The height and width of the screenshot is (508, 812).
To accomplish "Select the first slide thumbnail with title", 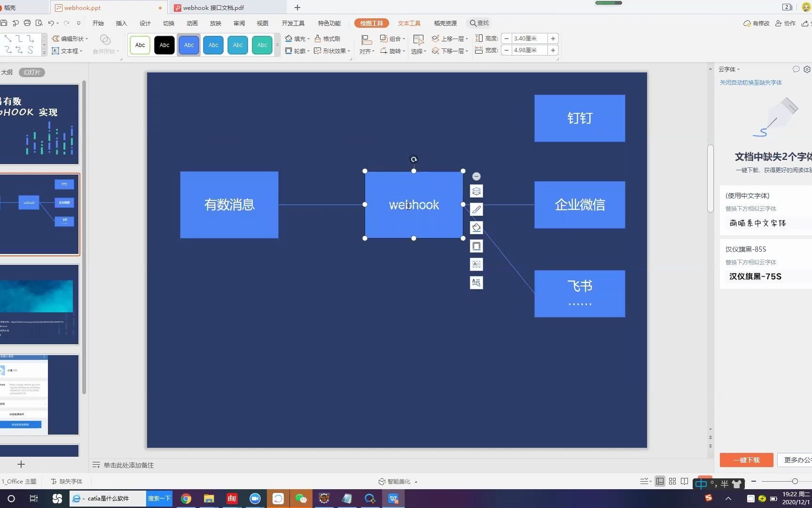I will click(39, 124).
